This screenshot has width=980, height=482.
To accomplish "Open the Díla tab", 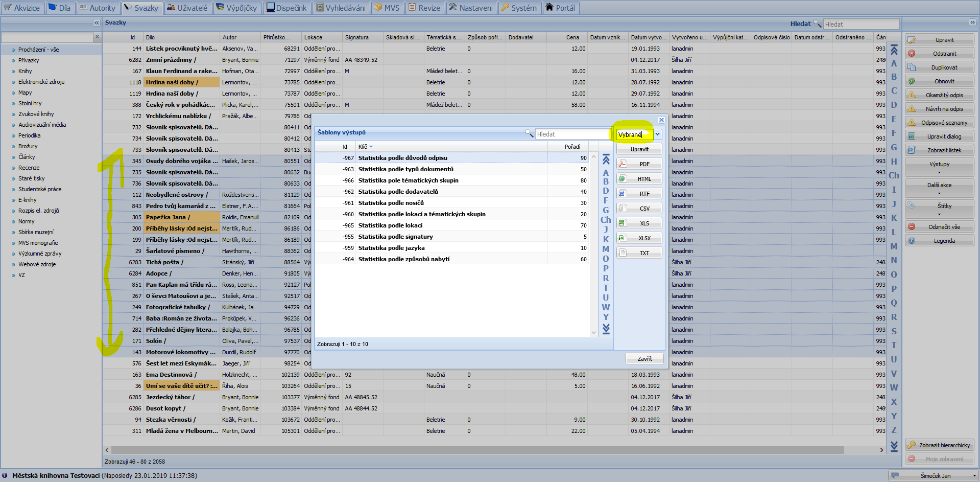I will pyautogui.click(x=60, y=8).
